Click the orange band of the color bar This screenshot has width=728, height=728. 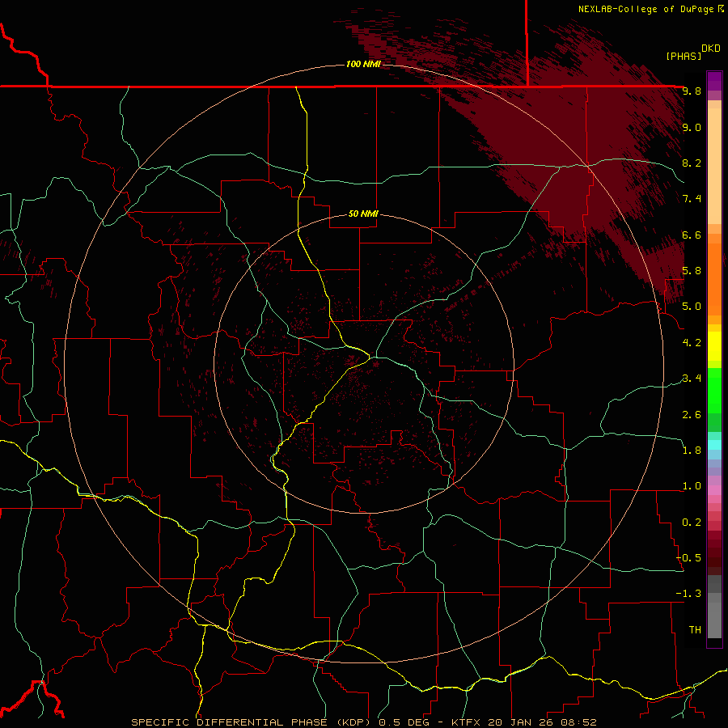pyautogui.click(x=714, y=278)
